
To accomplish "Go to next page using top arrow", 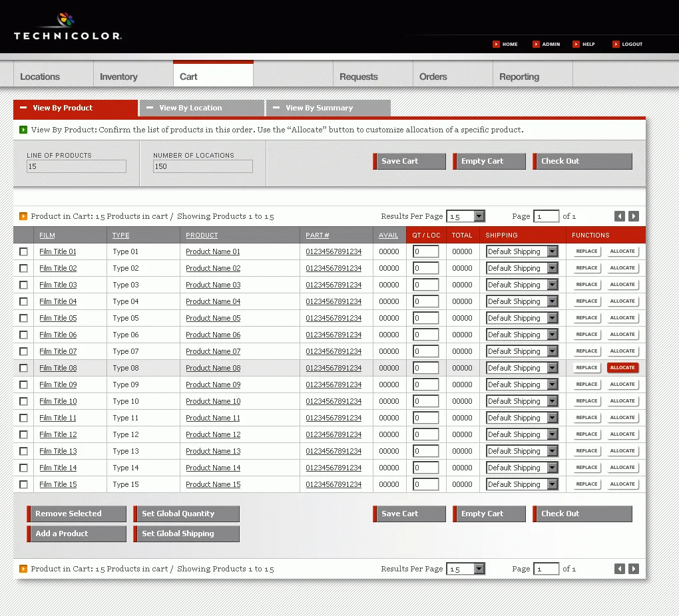I will [x=634, y=216].
